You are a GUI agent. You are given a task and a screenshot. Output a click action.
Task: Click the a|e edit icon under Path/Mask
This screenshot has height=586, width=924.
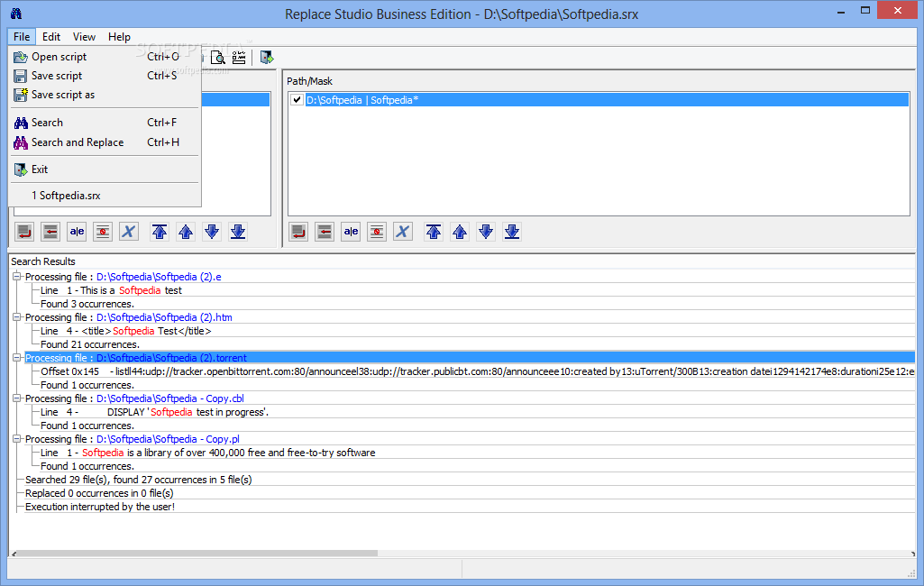(351, 232)
